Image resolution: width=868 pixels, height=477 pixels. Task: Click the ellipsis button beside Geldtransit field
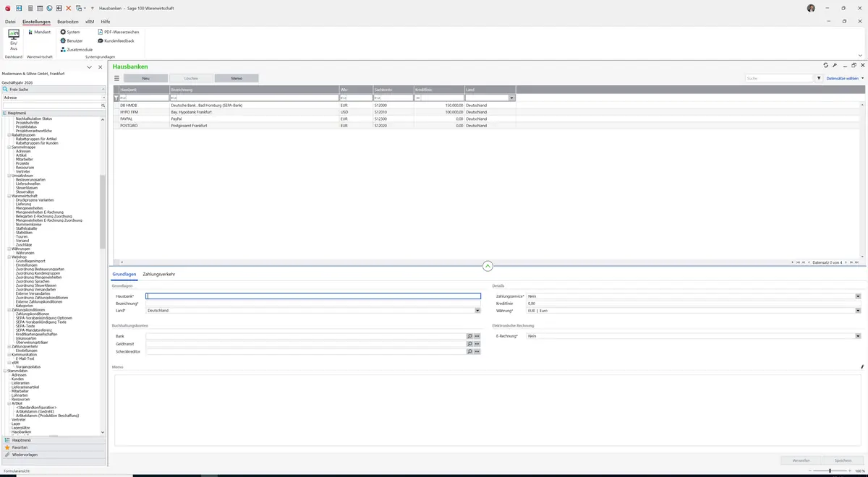tap(477, 344)
